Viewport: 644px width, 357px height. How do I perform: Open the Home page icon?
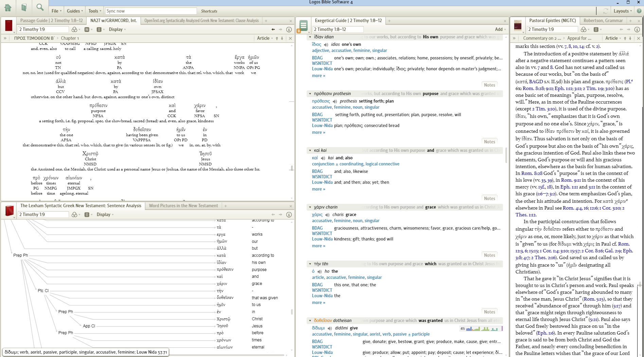pyautogui.click(x=8, y=7)
